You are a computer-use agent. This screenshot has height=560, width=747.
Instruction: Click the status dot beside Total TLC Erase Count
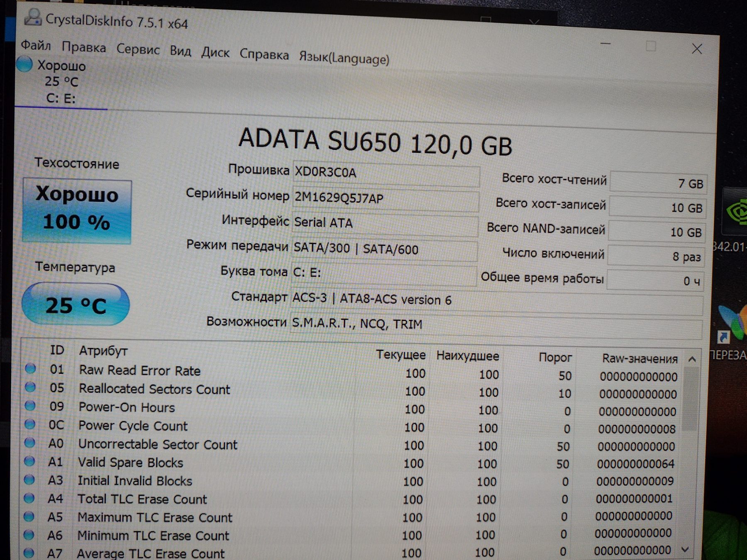[29, 498]
